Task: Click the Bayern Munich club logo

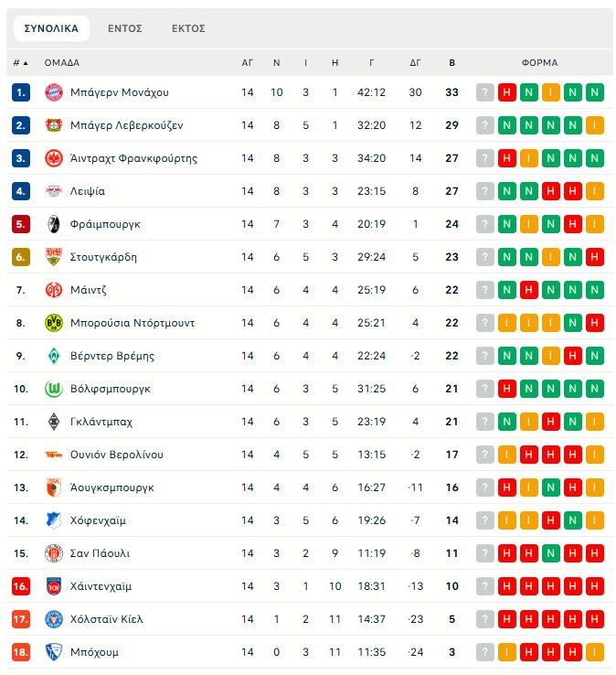Action: pyautogui.click(x=53, y=92)
